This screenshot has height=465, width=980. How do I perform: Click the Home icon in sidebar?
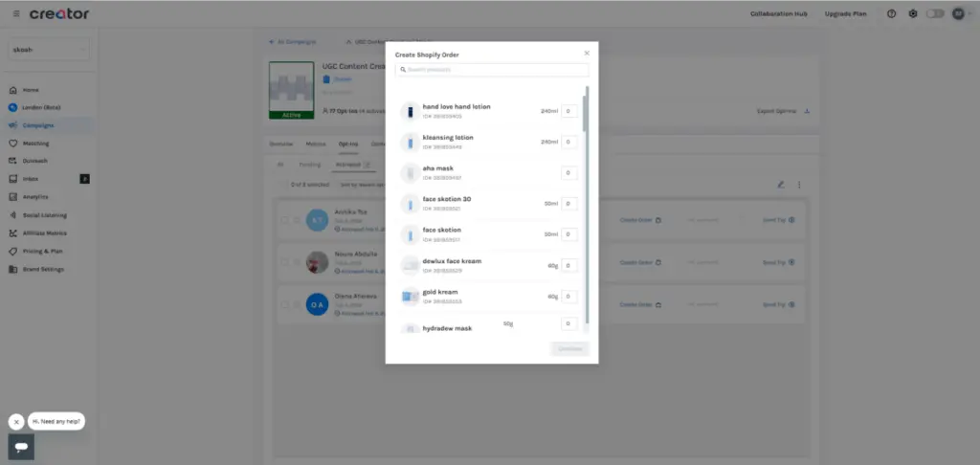(13, 90)
